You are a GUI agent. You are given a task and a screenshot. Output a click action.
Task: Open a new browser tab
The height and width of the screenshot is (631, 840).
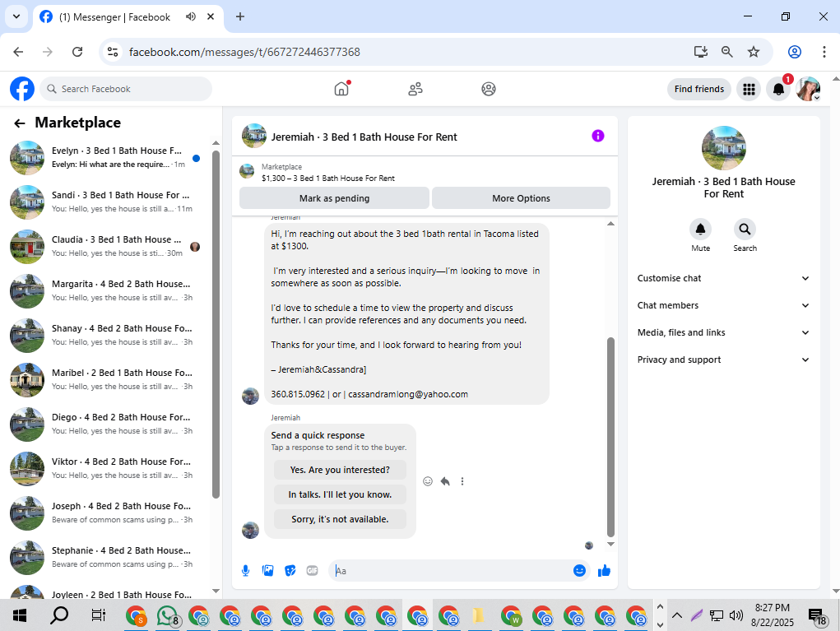pos(240,16)
